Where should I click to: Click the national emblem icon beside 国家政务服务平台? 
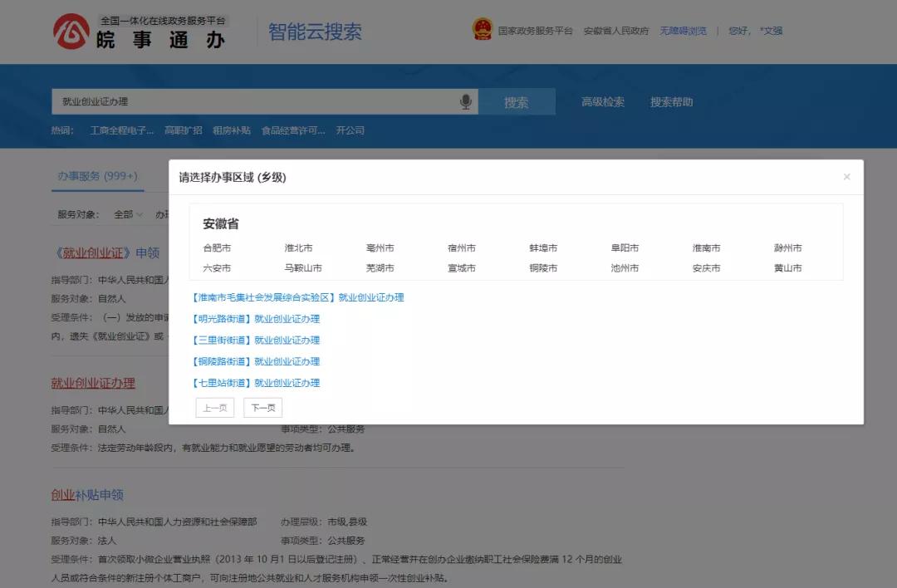tap(482, 29)
